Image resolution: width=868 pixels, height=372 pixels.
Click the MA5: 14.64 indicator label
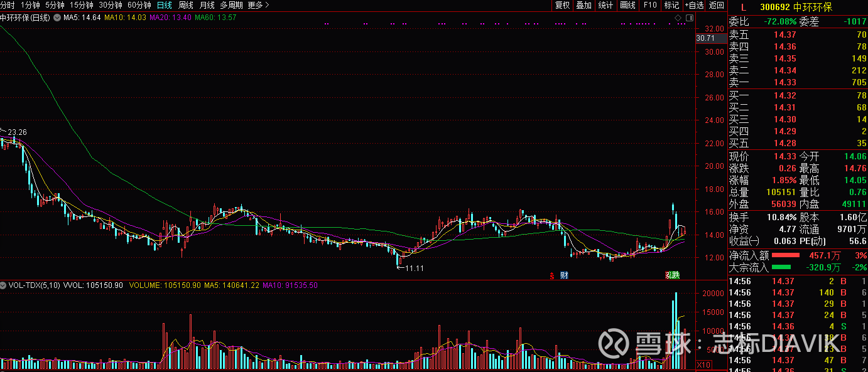tap(82, 18)
